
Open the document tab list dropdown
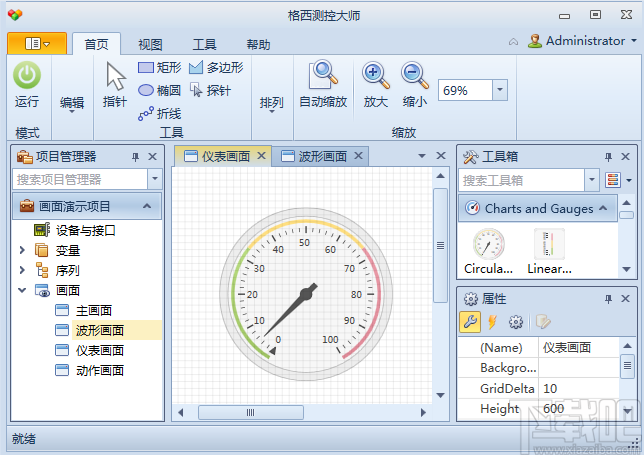(x=422, y=156)
